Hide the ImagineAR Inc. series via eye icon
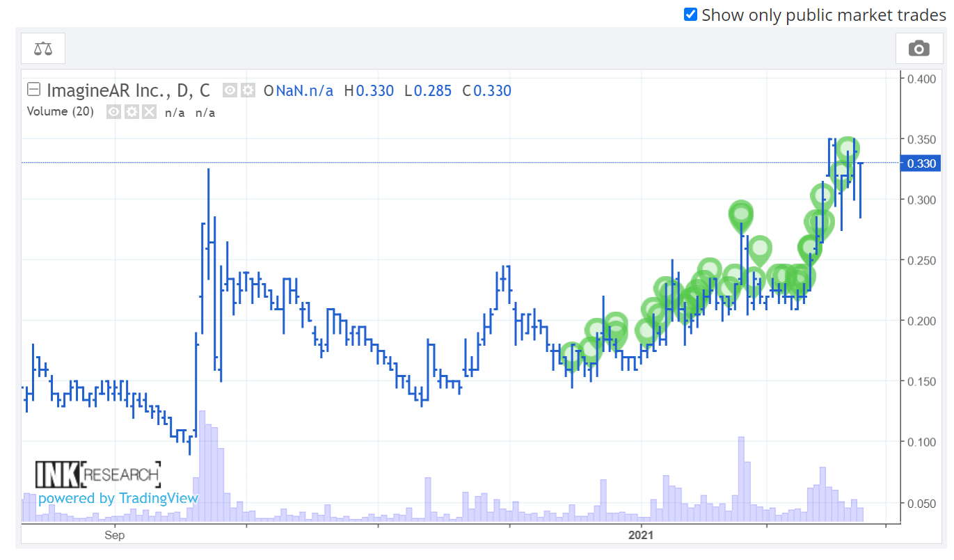Screen dimensions: 954x560 [x=230, y=90]
